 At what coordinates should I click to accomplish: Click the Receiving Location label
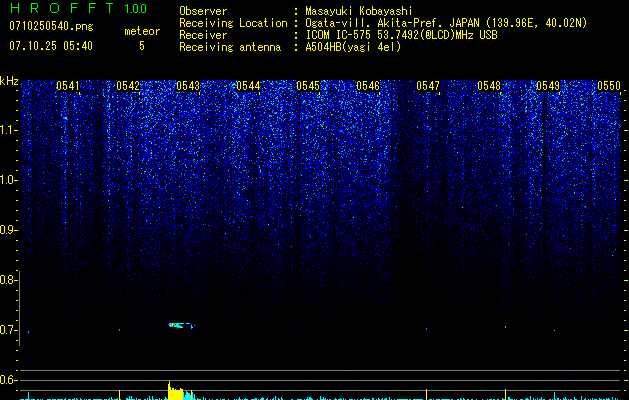[233, 23]
